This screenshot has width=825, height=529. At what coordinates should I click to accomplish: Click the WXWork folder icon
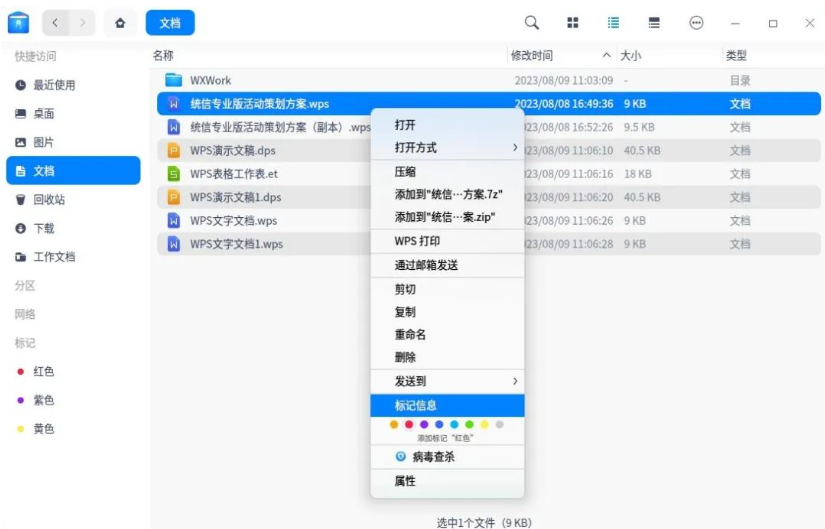(x=174, y=80)
